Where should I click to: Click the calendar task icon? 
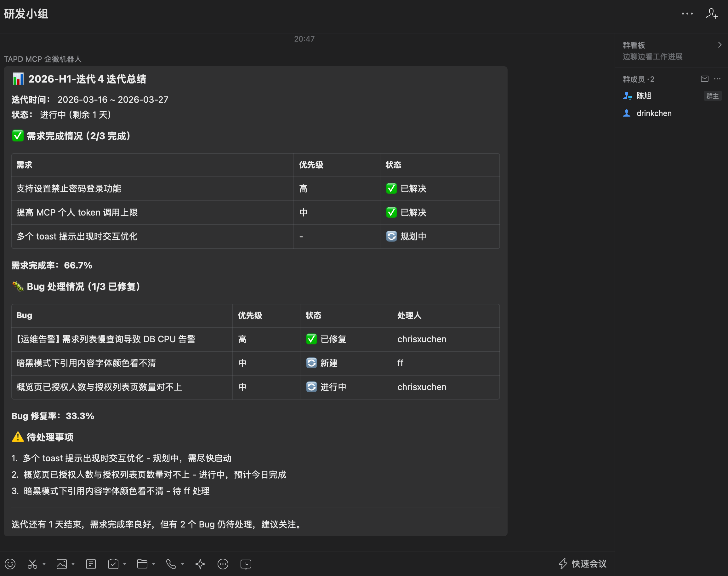tap(113, 564)
